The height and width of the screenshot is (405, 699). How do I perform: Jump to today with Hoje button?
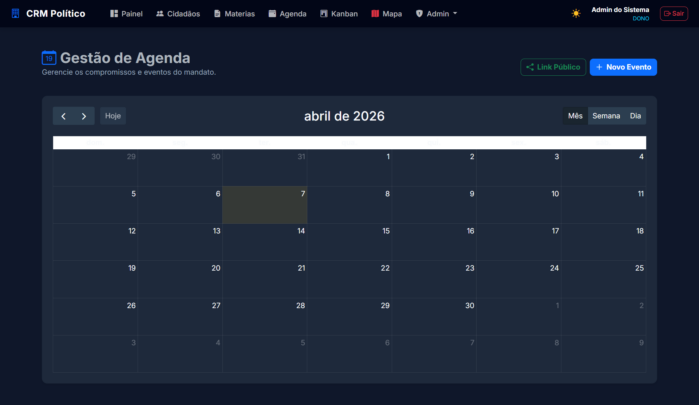coord(113,116)
